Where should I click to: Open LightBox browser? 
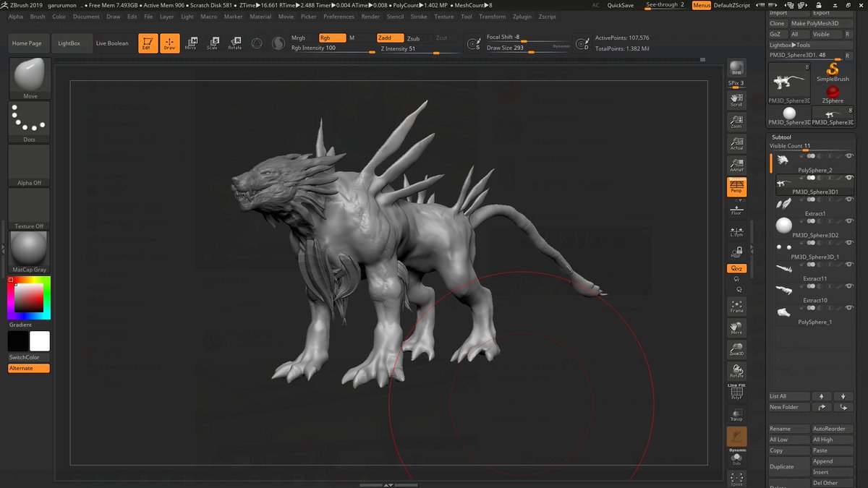69,43
